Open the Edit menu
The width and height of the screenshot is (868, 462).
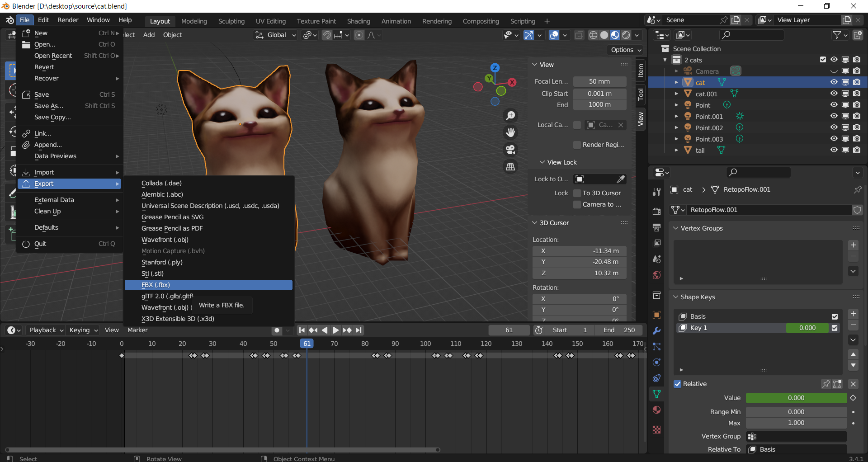click(x=43, y=20)
